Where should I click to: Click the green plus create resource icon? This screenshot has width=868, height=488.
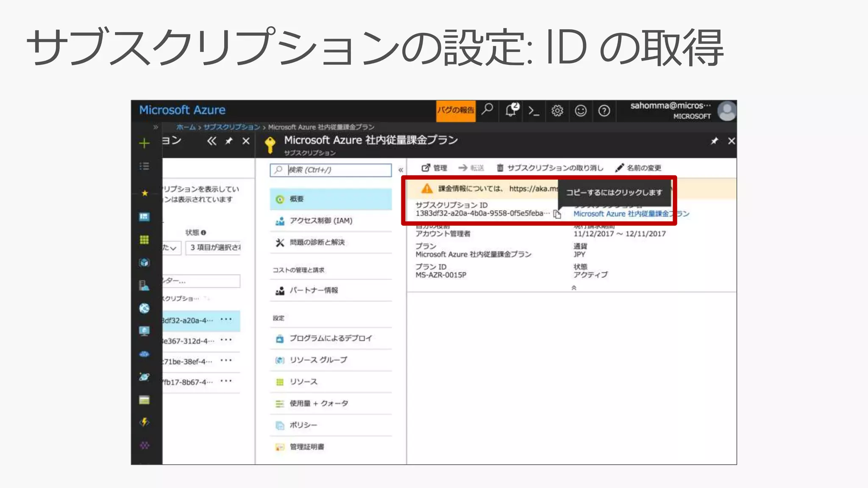[x=144, y=143]
